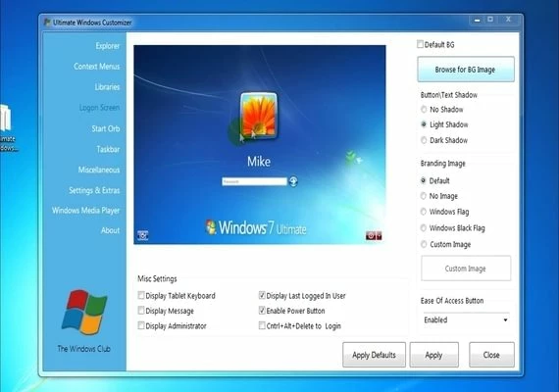
Task: Open the Context Menus section
Action: [97, 67]
